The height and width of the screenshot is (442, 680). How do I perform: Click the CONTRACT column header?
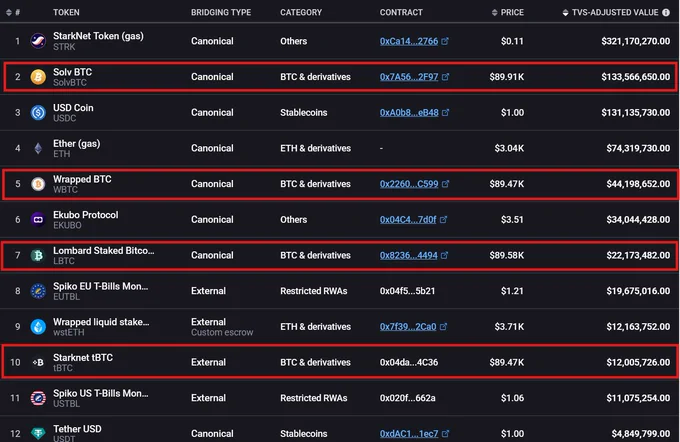click(401, 12)
